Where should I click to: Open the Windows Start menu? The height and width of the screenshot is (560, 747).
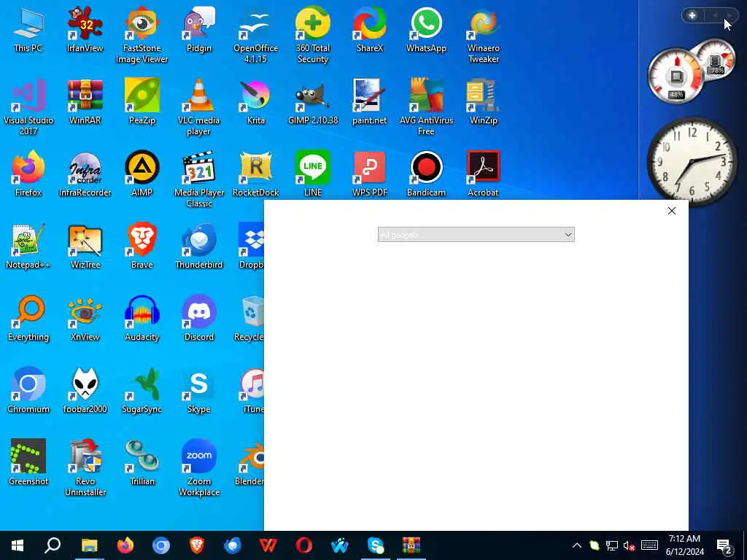[18, 545]
